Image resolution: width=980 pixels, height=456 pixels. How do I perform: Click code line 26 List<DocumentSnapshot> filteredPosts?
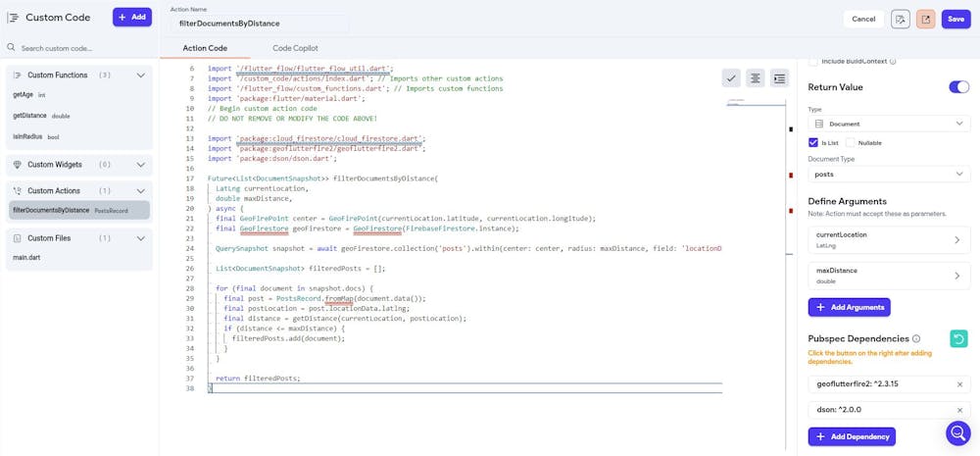pos(301,269)
